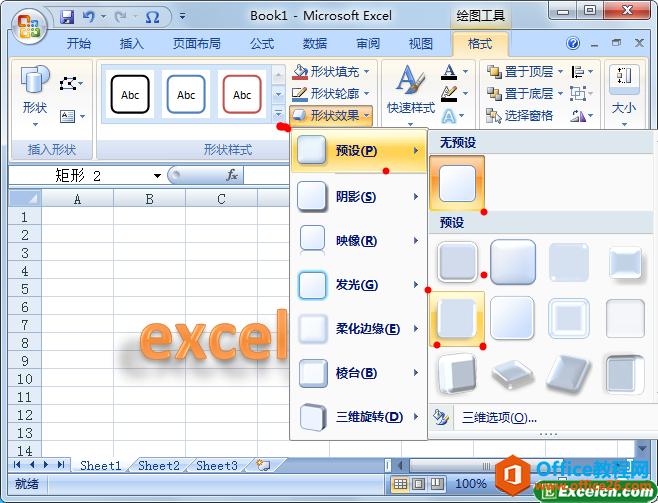
Task: Apply the blue outline Abc style
Action: 186,94
